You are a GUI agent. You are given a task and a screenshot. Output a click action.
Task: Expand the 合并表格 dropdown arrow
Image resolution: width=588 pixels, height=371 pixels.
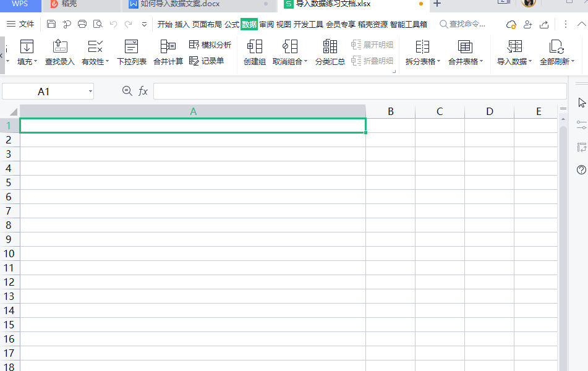(x=481, y=61)
